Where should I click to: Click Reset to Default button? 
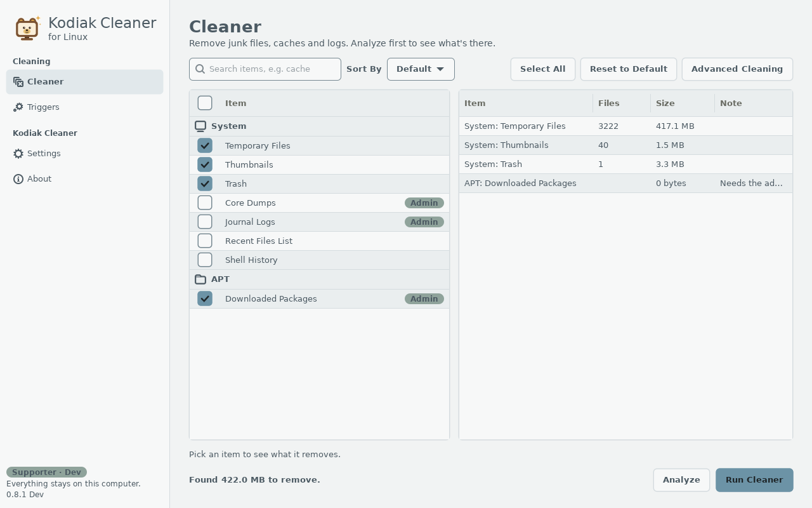pos(629,69)
